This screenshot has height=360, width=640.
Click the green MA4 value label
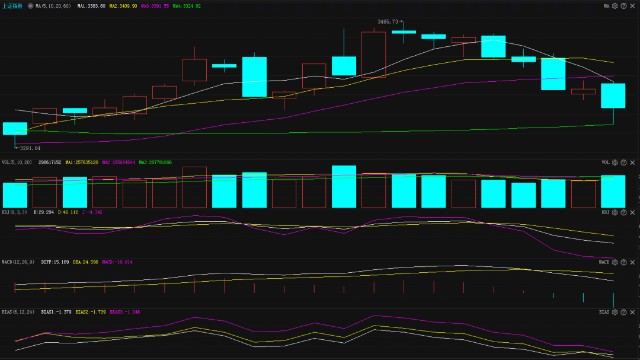pyautogui.click(x=187, y=6)
